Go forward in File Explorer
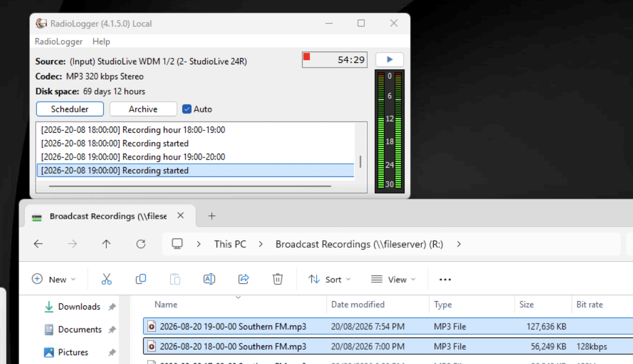This screenshot has width=633, height=364. [x=72, y=244]
